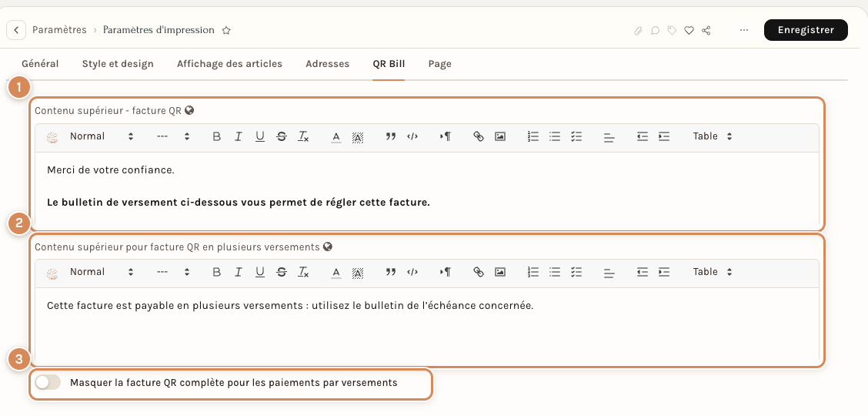Open text alignment options in second editor

coord(609,273)
